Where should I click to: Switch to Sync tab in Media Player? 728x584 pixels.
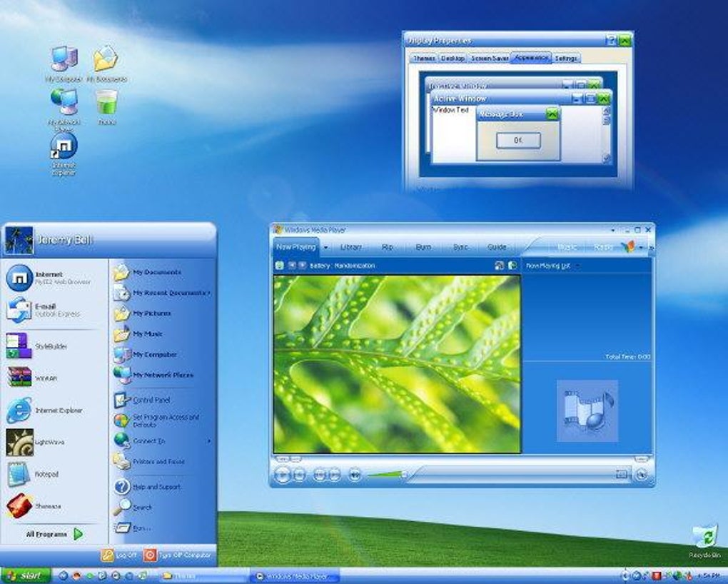coord(460,247)
